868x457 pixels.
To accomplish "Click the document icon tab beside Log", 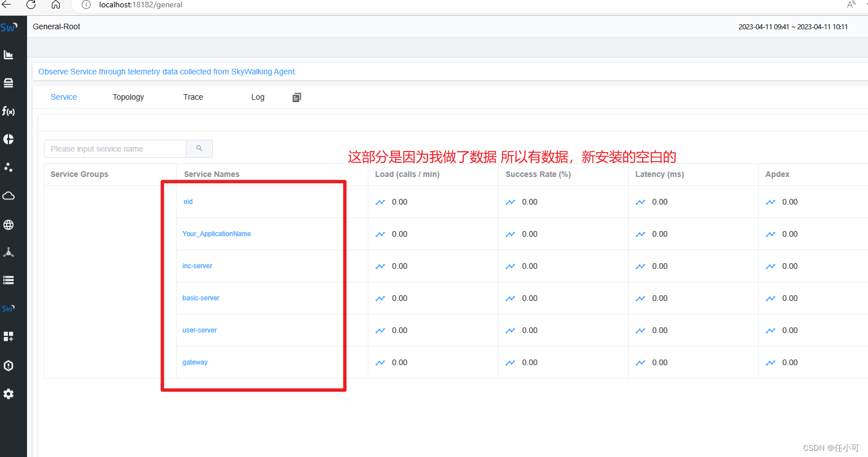I will pyautogui.click(x=297, y=97).
